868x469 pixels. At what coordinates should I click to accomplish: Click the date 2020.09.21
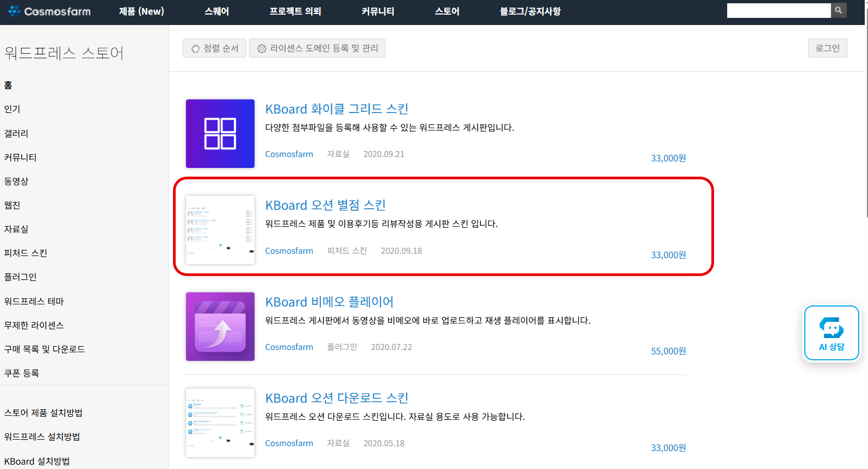384,154
